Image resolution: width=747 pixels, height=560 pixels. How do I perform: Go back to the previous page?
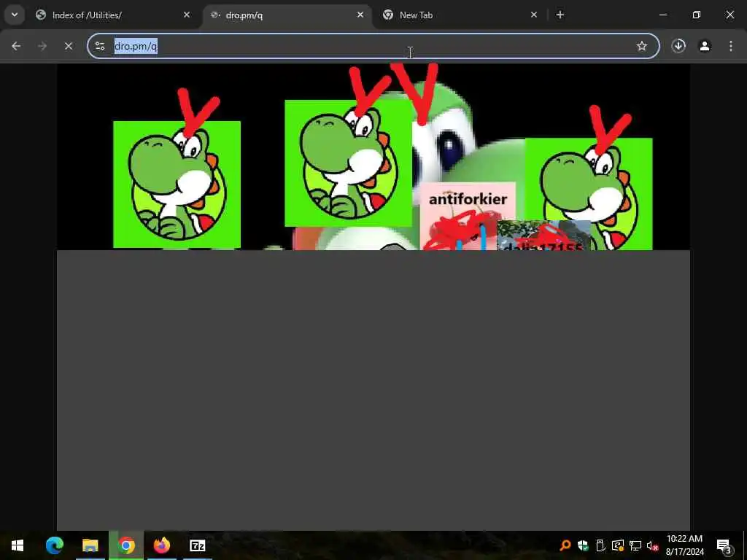[x=16, y=46]
